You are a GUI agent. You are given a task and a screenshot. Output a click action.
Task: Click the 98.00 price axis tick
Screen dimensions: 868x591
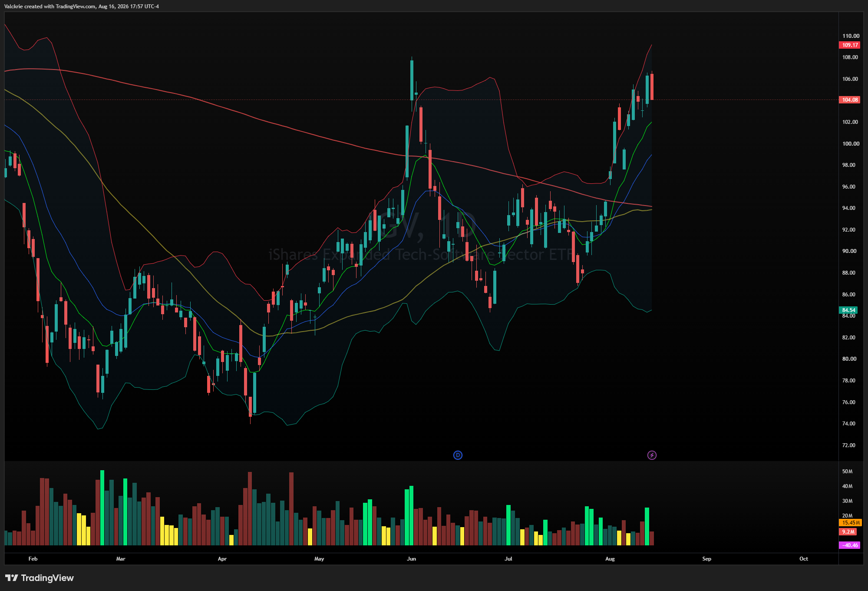click(849, 165)
